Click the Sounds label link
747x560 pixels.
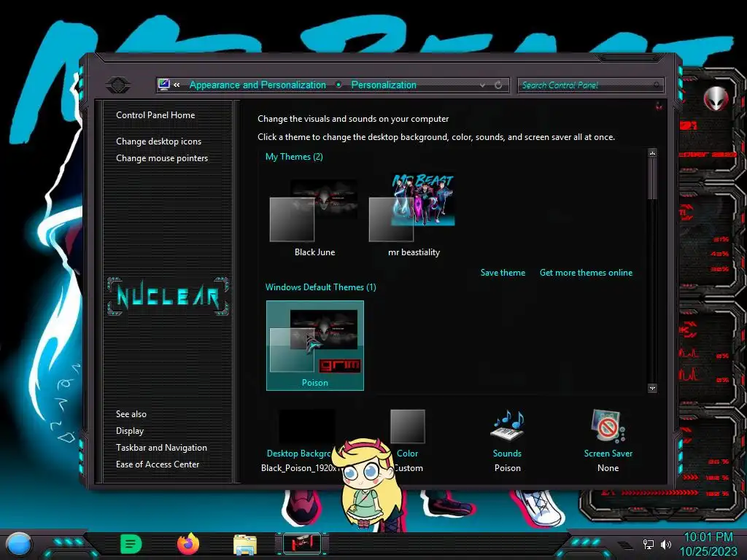[507, 454]
